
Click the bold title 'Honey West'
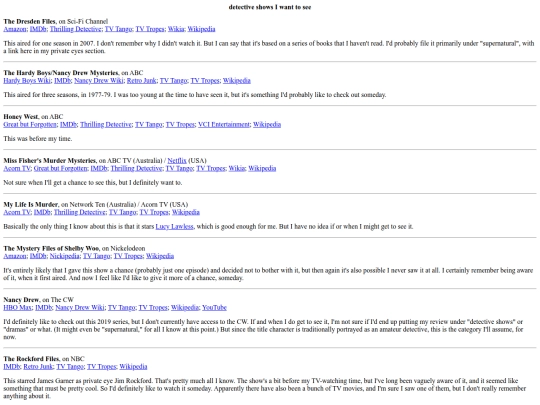(x=21, y=117)
